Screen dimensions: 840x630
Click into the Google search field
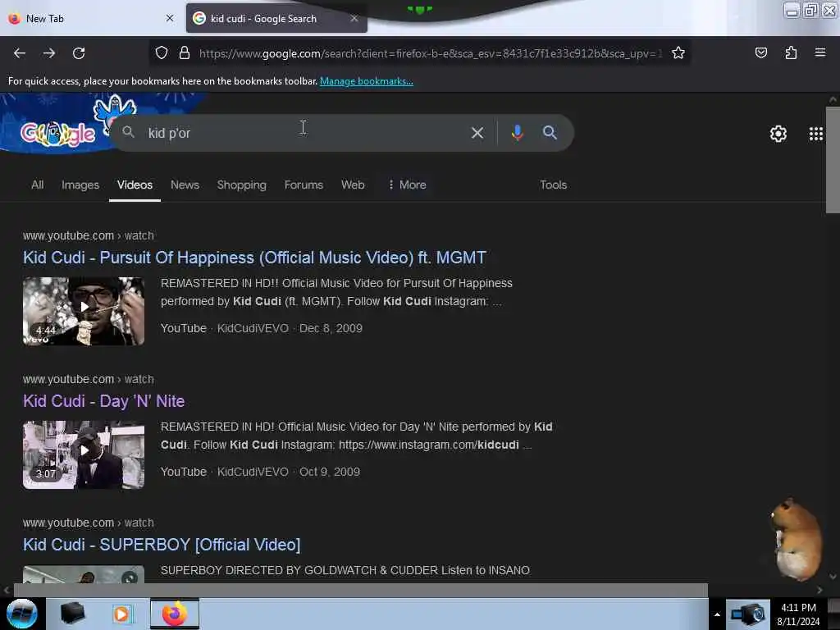[303, 133]
